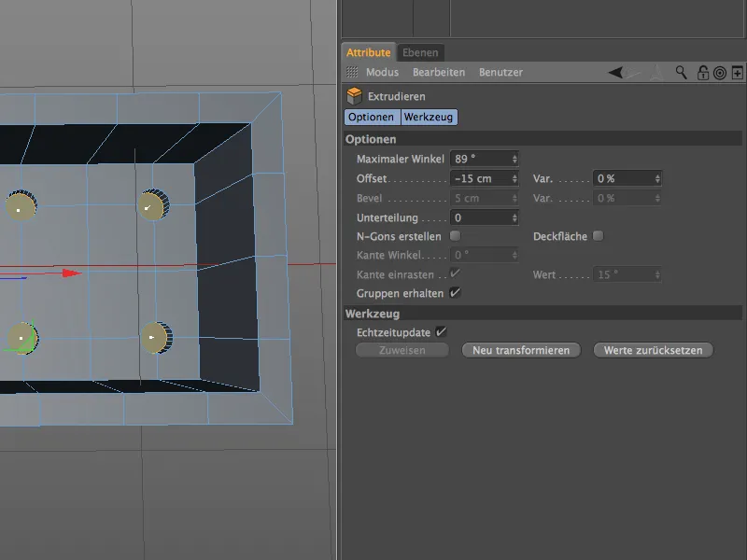Screen dimensions: 747x560
Task: Toggle the Gruppen erhalten checkbox
Action: [455, 293]
